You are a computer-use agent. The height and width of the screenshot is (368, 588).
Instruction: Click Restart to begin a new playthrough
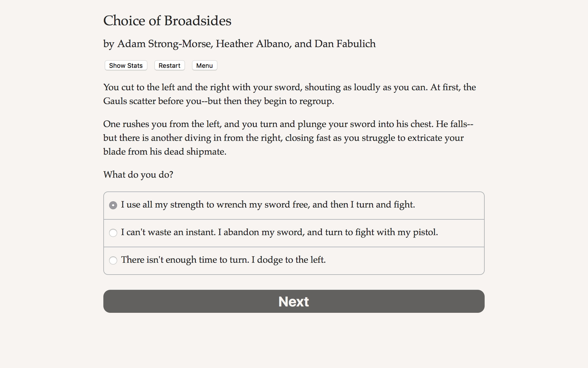(x=169, y=65)
